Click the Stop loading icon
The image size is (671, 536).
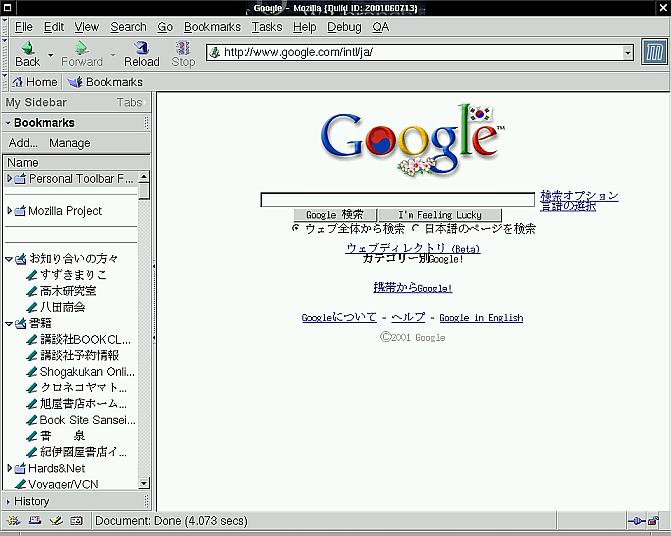tap(183, 47)
